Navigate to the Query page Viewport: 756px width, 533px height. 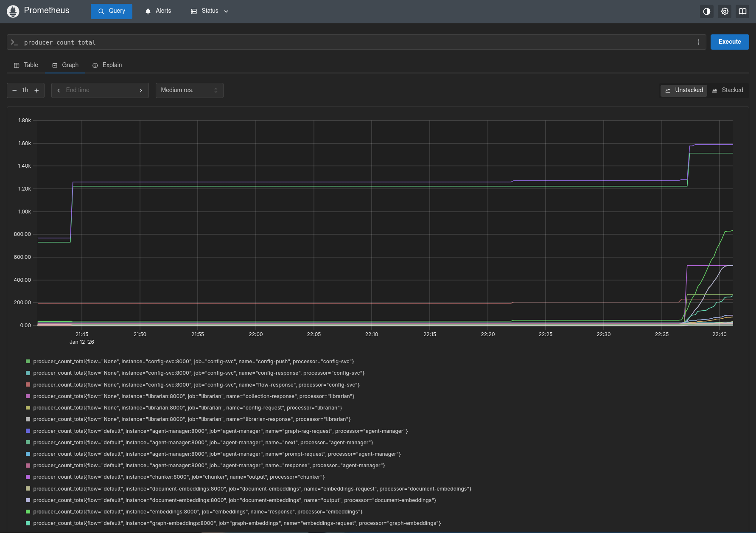[111, 11]
